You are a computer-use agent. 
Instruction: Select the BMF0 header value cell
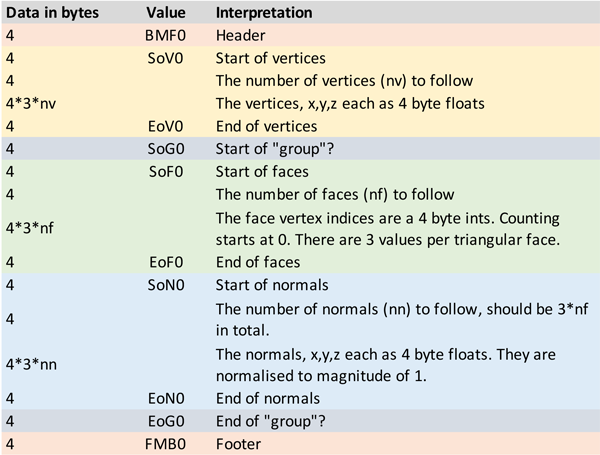pyautogui.click(x=165, y=36)
